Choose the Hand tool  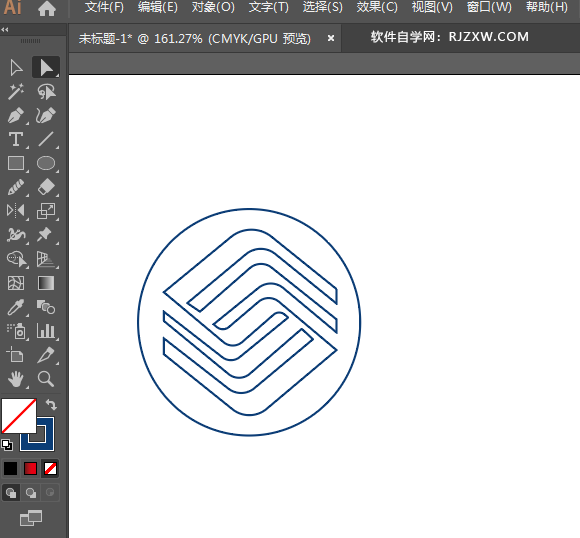(16, 379)
